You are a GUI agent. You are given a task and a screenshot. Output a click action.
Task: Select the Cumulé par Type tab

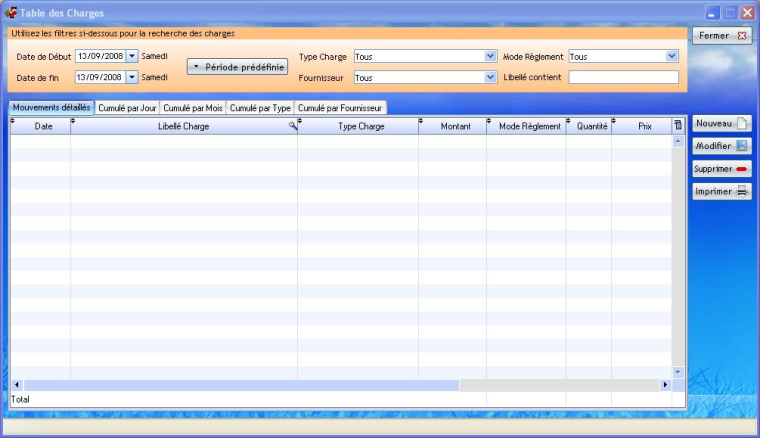[x=260, y=108]
